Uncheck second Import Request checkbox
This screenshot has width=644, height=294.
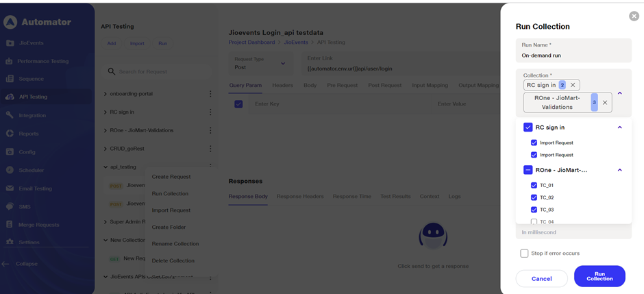pyautogui.click(x=534, y=155)
